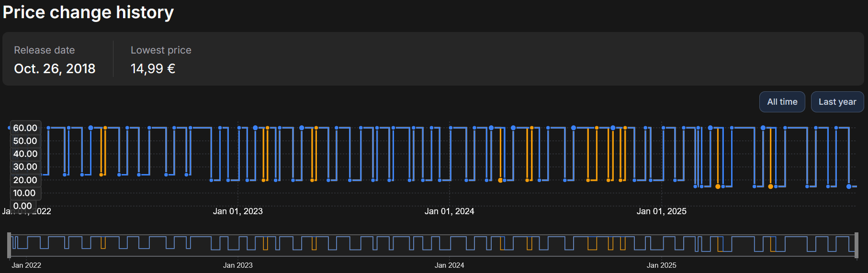This screenshot has height=273, width=868.
Task: Click the 60.00 y-axis label
Action: pyautogui.click(x=25, y=128)
